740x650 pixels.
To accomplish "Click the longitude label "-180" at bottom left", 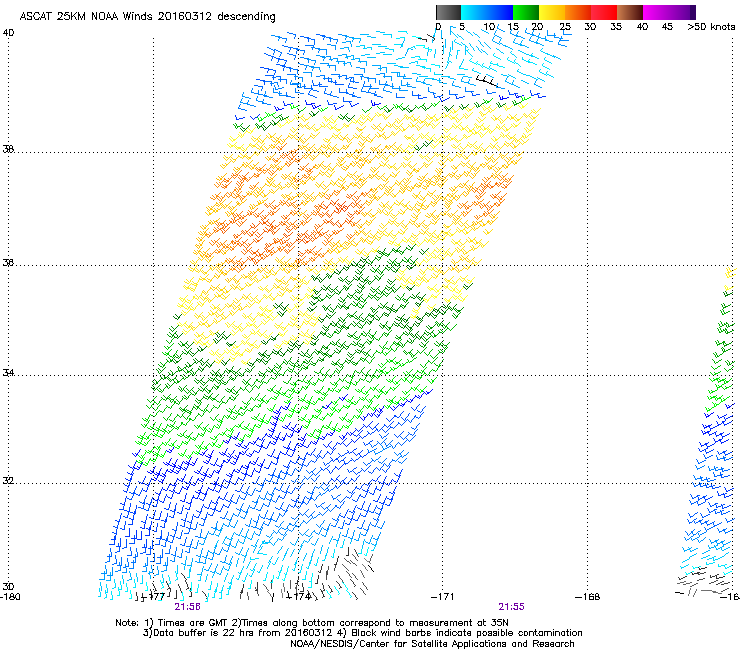I will click(x=10, y=597).
